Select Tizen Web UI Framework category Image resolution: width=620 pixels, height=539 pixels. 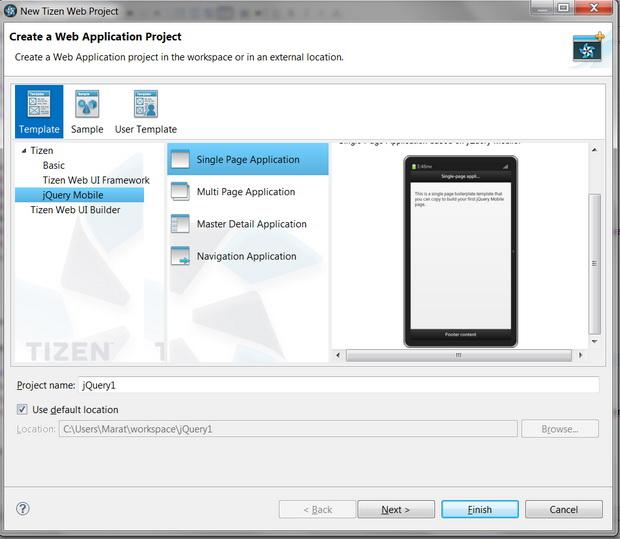96,180
